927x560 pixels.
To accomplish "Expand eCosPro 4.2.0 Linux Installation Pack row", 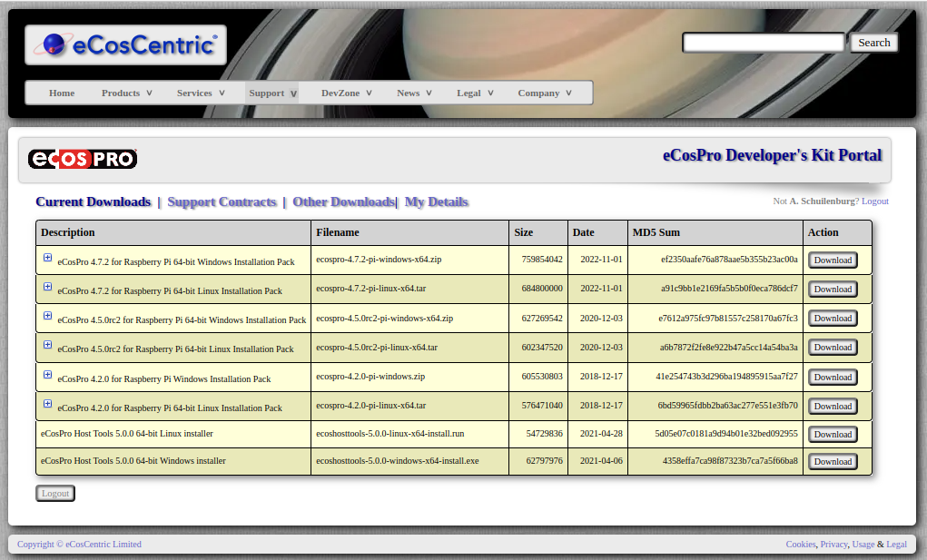I will click(47, 404).
